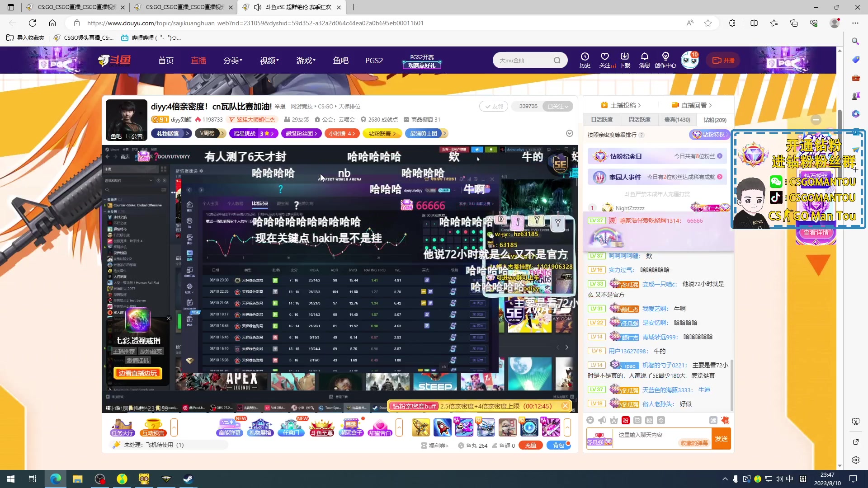Toggle the announcement horn in chat toolbar
This screenshot has width=868, height=488.
602,420
